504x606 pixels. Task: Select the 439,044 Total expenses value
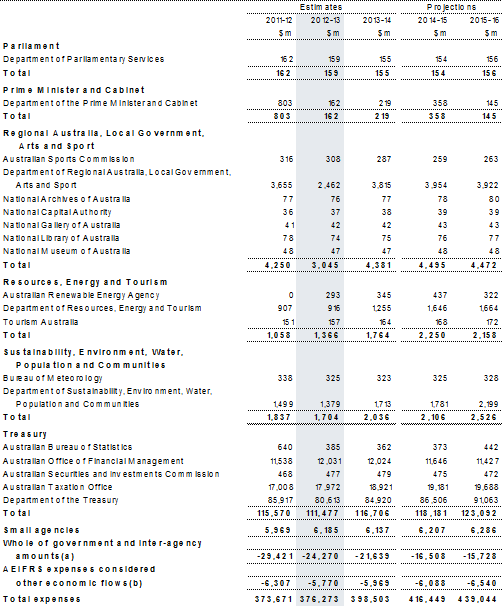(x=477, y=599)
